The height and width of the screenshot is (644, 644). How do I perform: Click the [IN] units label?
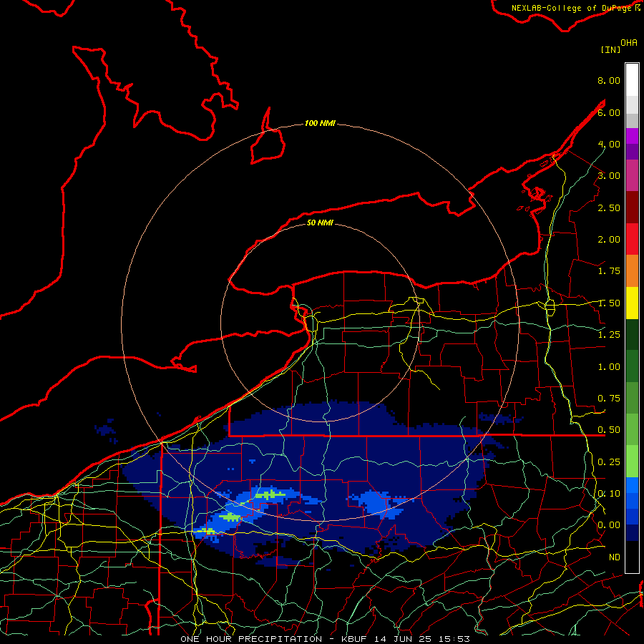click(610, 49)
